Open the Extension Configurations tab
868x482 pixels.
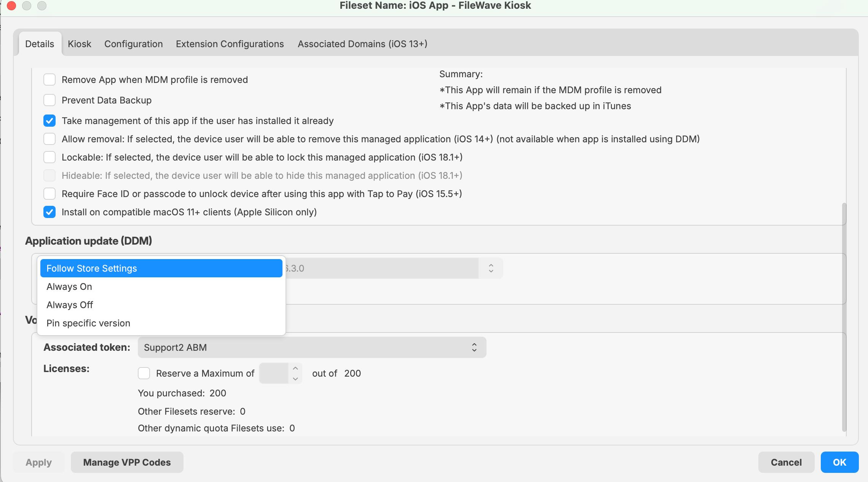[x=230, y=44]
